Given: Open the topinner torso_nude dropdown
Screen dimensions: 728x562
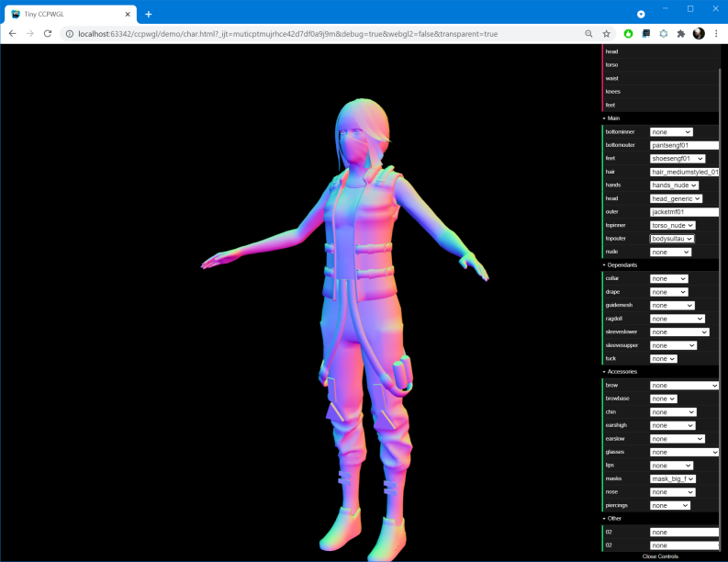Looking at the screenshot, I should point(672,225).
